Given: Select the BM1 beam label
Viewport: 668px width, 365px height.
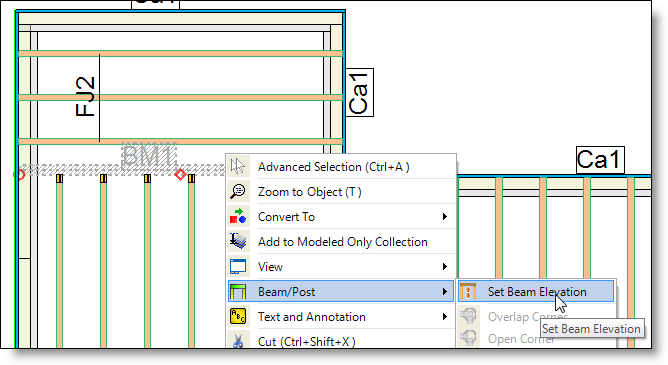Looking at the screenshot, I should tap(149, 156).
